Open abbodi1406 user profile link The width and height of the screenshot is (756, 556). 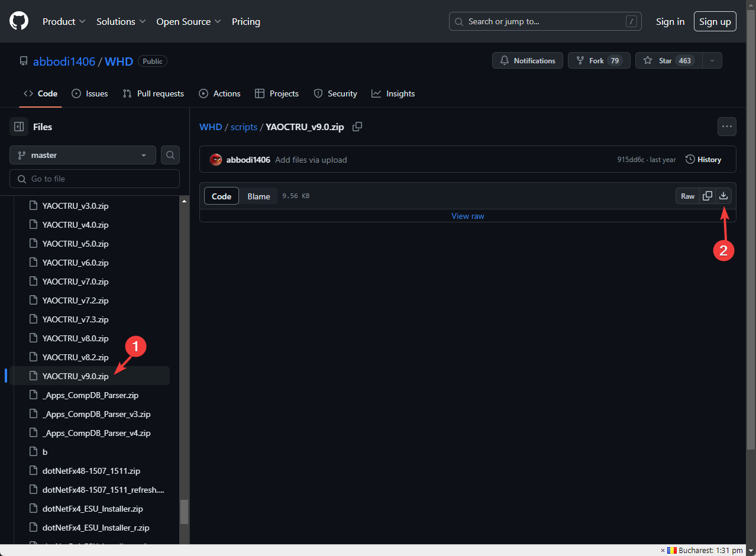64,62
